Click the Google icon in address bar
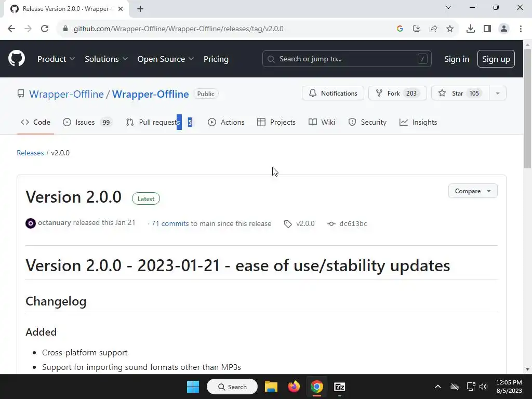 pyautogui.click(x=400, y=29)
